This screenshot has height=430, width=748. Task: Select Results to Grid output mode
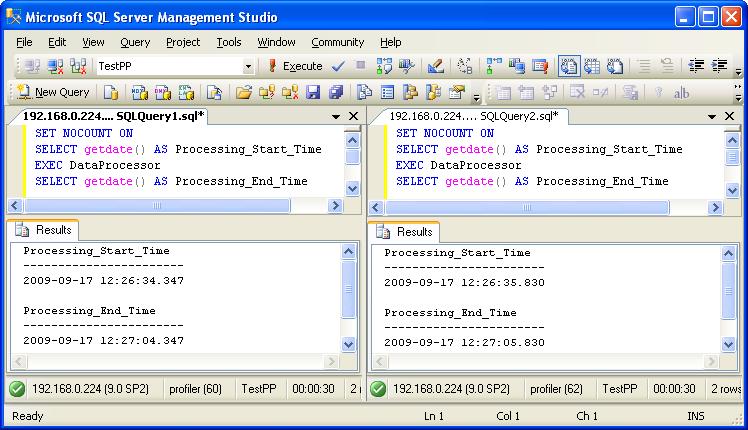coord(592,66)
